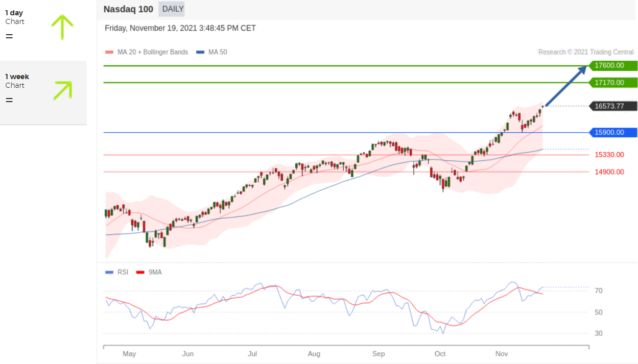Click the 17600.00 resistance price label
The width and height of the screenshot is (638, 364).
pyautogui.click(x=612, y=65)
